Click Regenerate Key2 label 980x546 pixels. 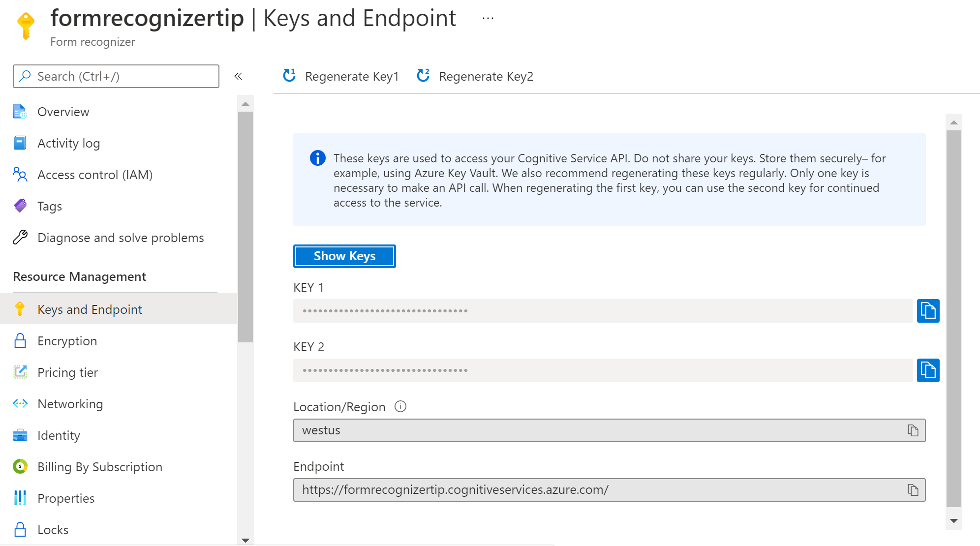click(x=486, y=76)
